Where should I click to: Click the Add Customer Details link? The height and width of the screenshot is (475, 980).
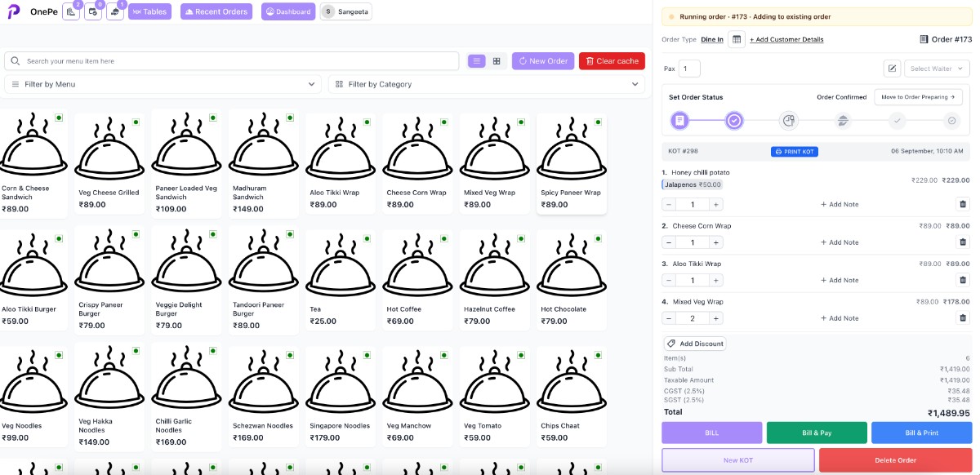786,39
